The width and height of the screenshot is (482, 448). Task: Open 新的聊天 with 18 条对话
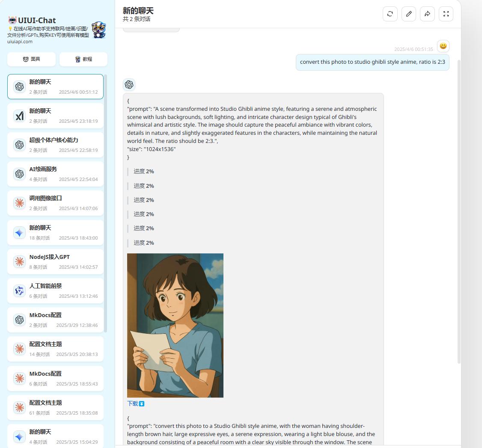click(x=55, y=233)
